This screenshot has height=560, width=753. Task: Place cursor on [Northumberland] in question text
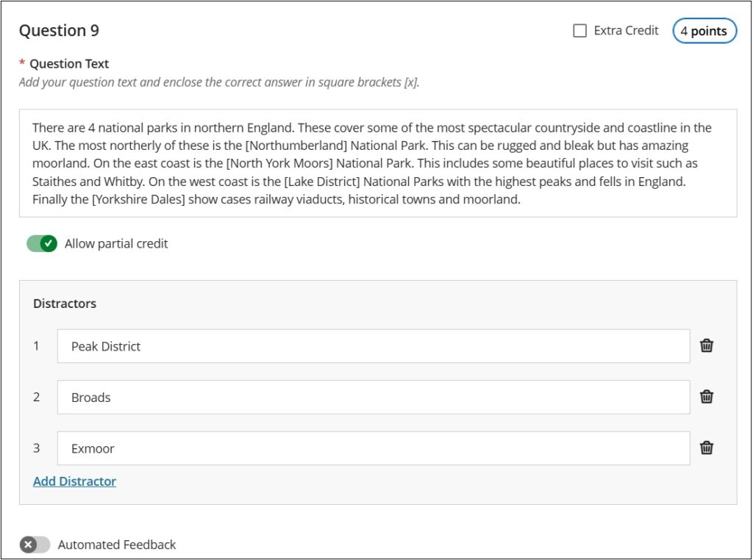point(296,146)
